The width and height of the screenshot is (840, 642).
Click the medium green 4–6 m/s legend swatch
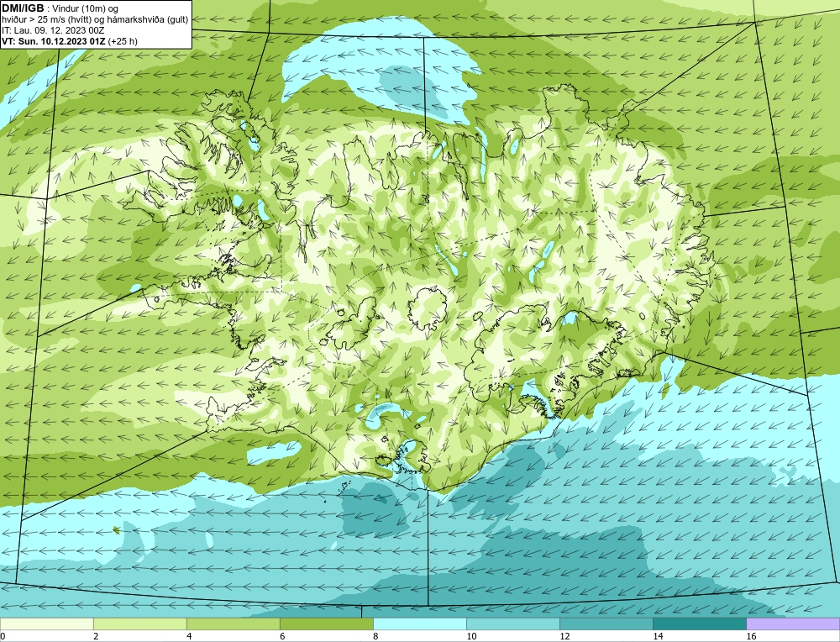233,624
